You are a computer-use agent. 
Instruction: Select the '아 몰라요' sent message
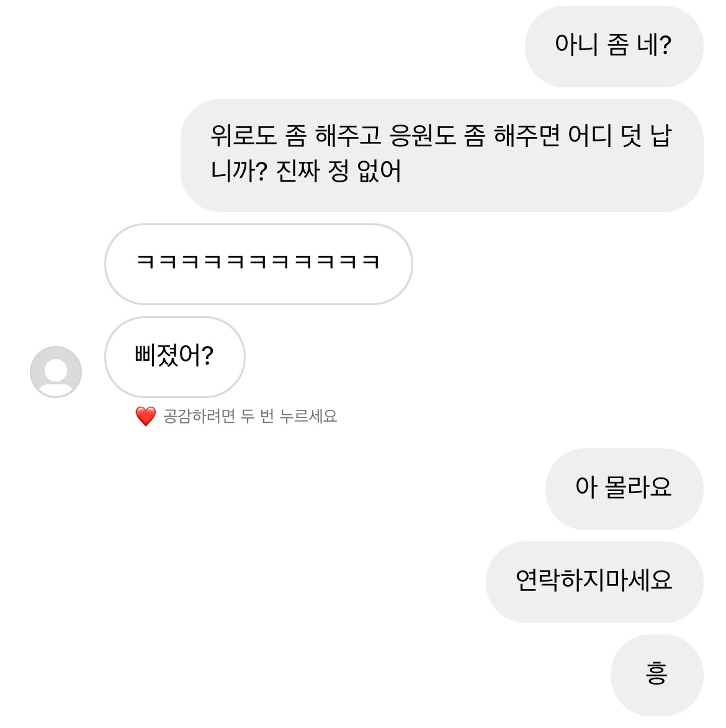624,488
